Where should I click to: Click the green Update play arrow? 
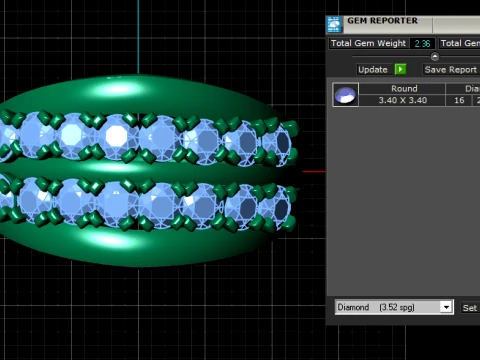click(x=400, y=69)
